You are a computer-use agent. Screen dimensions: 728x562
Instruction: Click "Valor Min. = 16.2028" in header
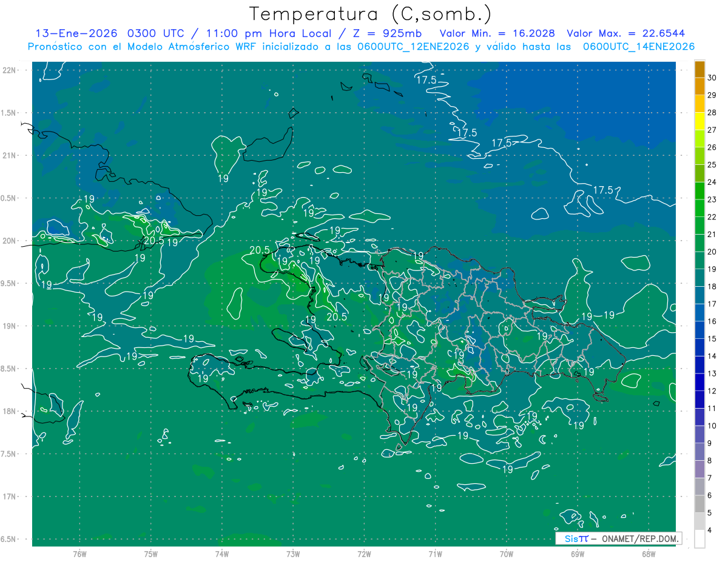(x=497, y=33)
